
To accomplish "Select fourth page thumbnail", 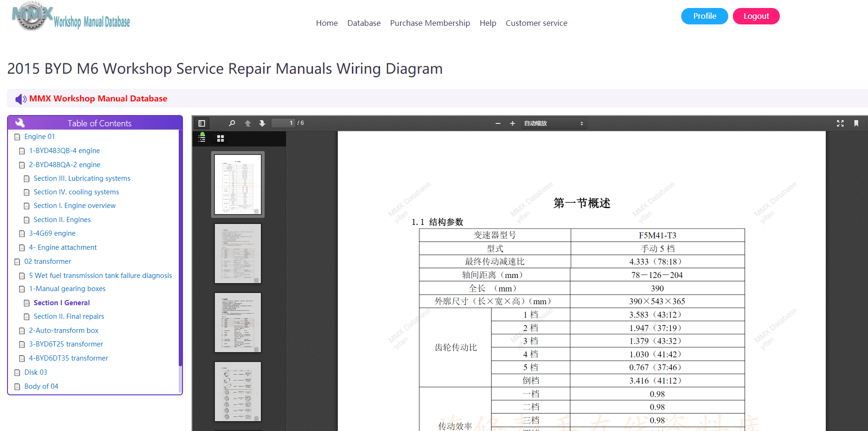I will point(238,392).
